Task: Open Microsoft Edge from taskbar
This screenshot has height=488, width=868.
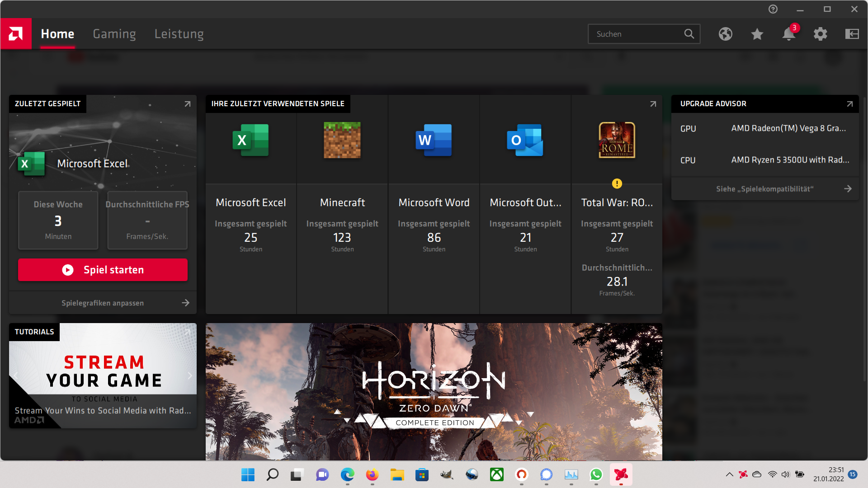Action: [347, 474]
